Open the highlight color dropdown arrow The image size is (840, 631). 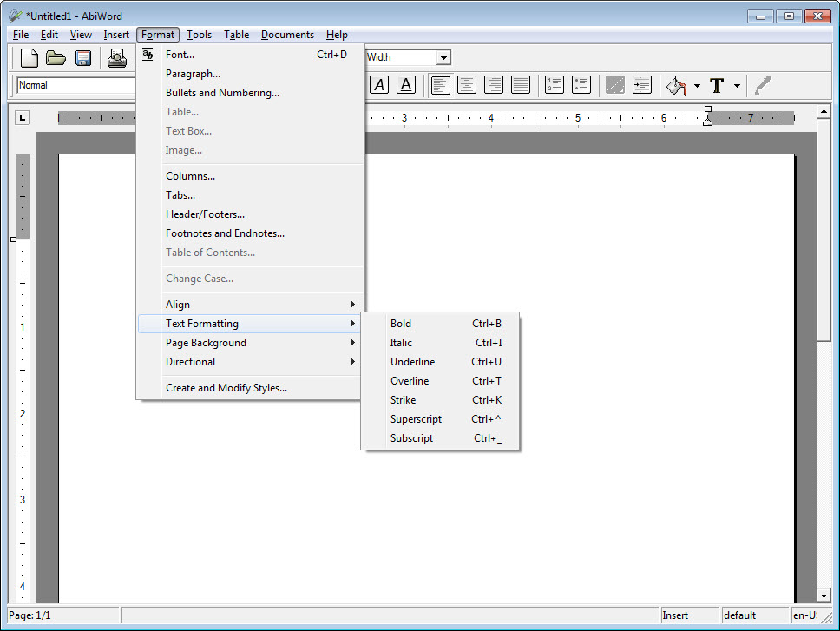(x=697, y=86)
